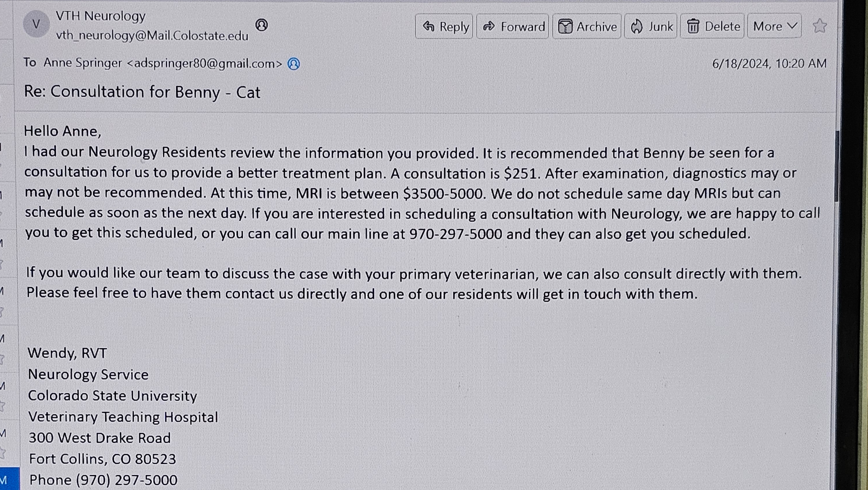Click the subject line Re: Consultation for Benny
868x490 pixels.
click(142, 92)
